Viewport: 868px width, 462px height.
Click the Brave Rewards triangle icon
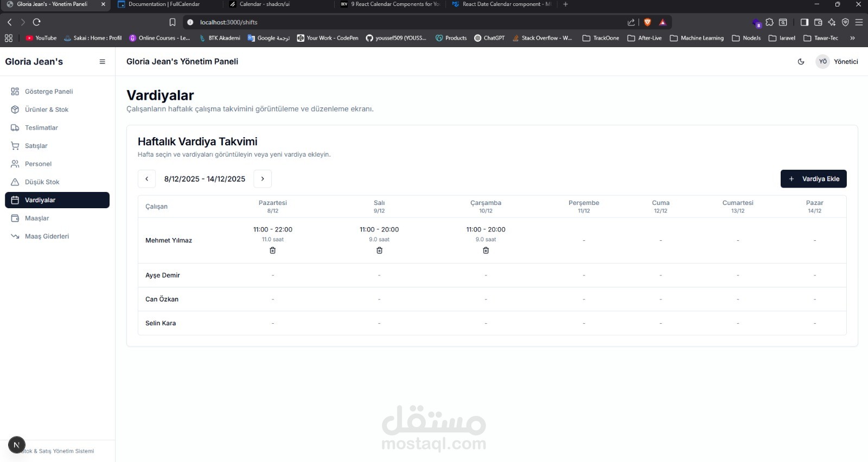point(662,22)
